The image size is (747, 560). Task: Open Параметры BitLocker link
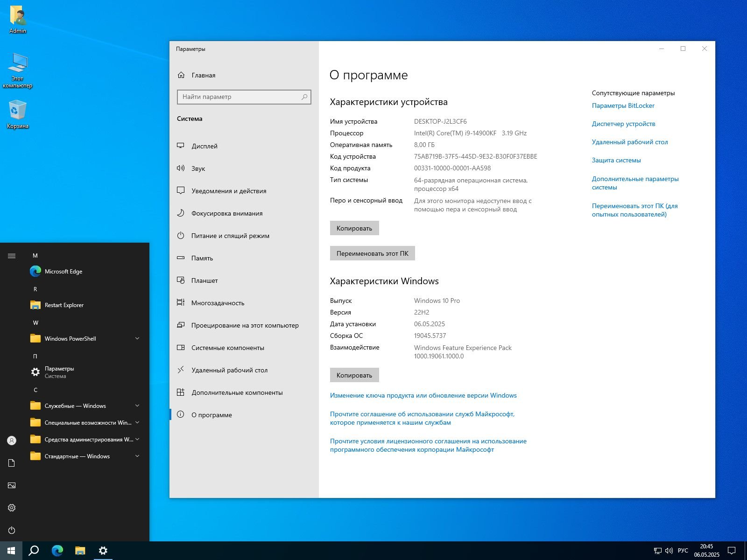click(x=623, y=105)
